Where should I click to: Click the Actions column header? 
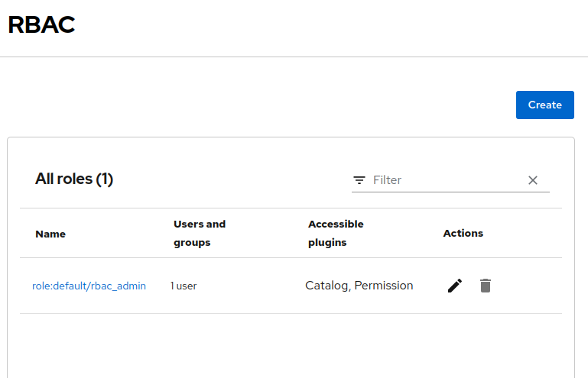[463, 233]
